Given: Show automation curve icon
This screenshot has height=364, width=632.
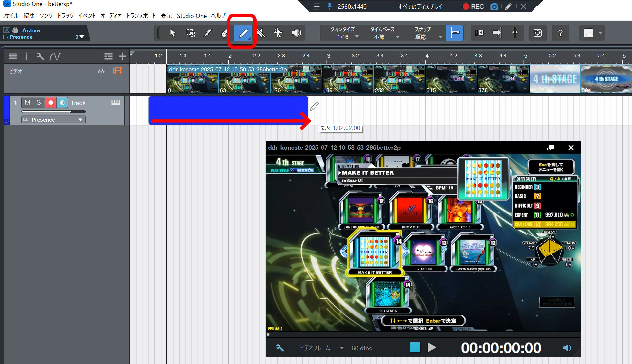Looking at the screenshot, I should click(55, 56).
